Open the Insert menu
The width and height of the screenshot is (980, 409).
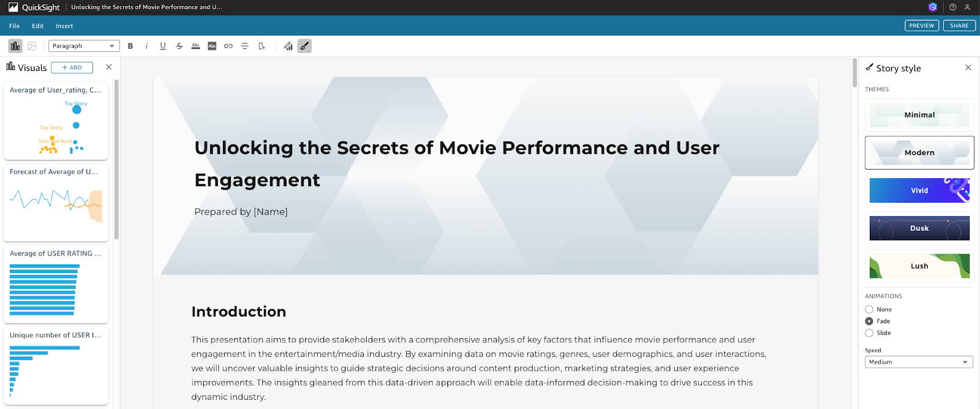[64, 26]
